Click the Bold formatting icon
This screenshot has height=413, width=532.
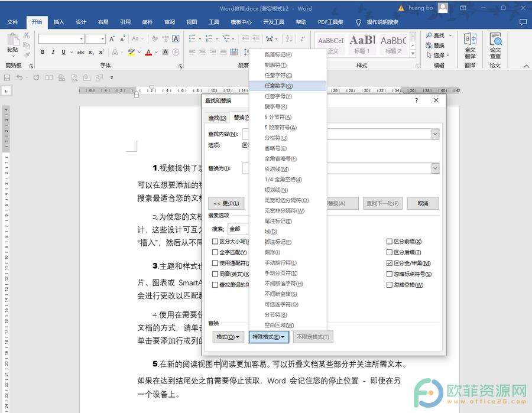pos(43,52)
